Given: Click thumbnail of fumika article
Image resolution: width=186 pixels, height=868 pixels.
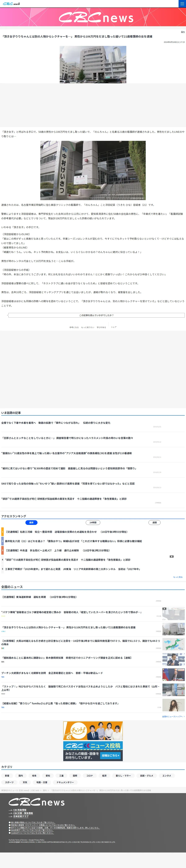Looking at the screenshot, I should tap(174, 705).
